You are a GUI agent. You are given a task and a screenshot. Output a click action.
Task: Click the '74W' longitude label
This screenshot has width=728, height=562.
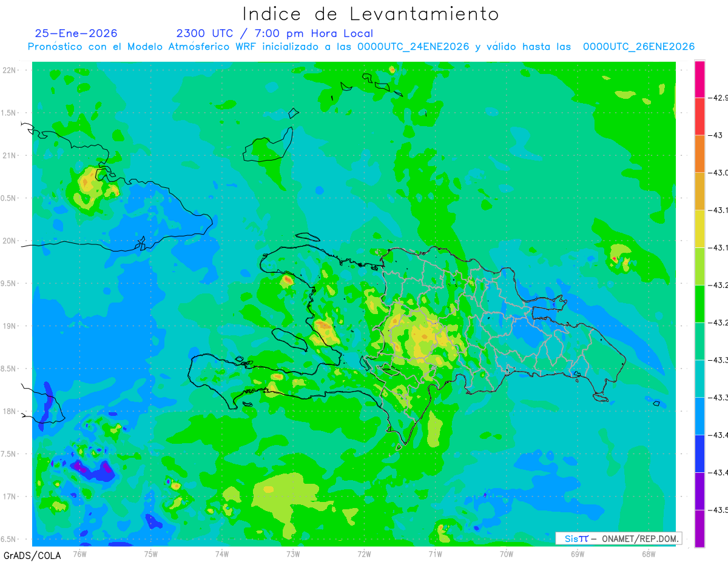221,553
